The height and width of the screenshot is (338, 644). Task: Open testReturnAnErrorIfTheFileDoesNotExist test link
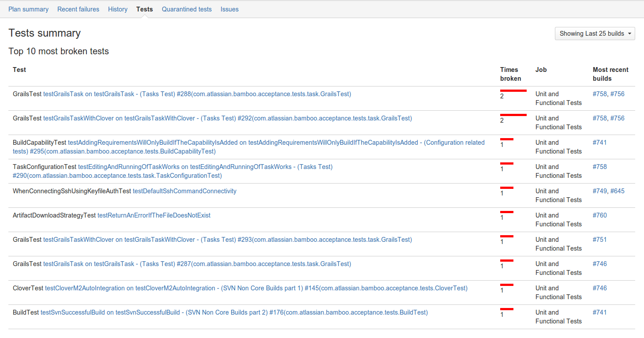tap(154, 215)
